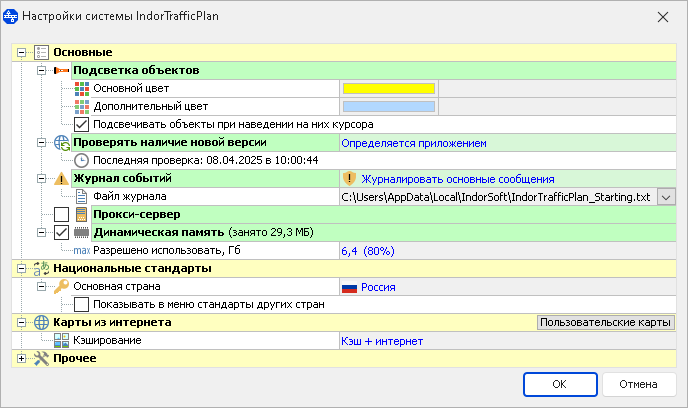Select the Основные section header
Screen dimensions: 688x408
344,52
